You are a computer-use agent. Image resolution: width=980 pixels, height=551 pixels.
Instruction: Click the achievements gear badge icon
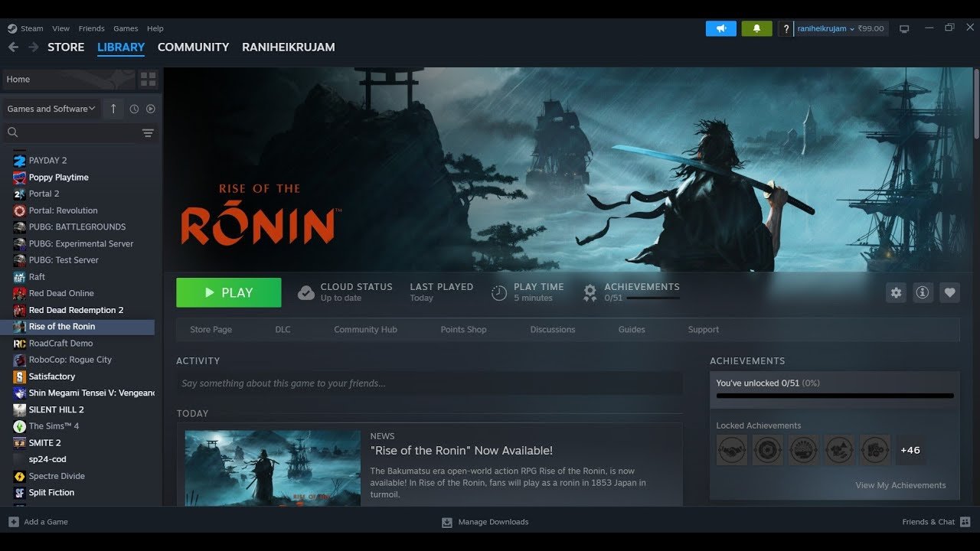pyautogui.click(x=590, y=292)
